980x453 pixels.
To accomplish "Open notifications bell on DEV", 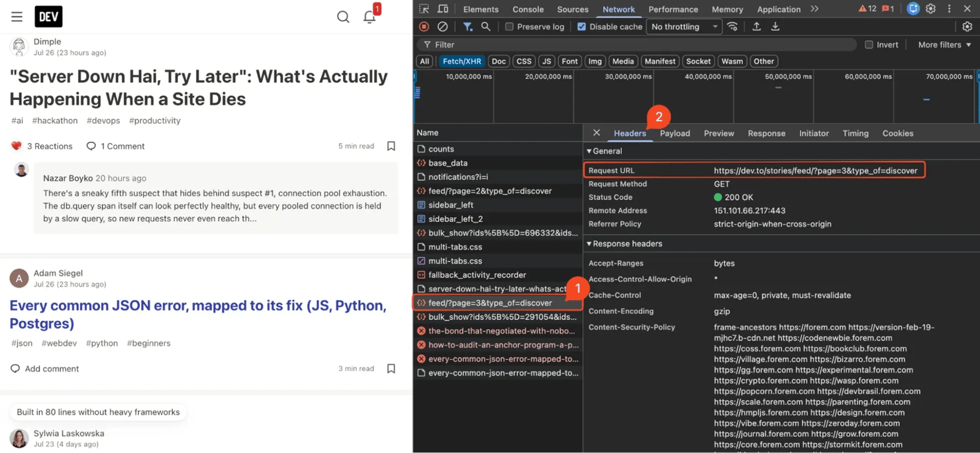I will [x=369, y=17].
